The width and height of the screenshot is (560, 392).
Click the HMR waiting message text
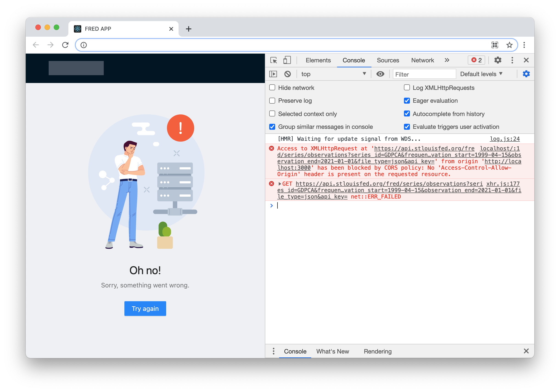coord(349,139)
